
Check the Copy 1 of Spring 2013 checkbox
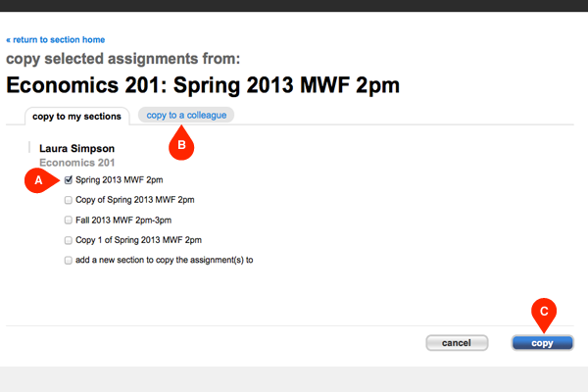[x=68, y=240]
